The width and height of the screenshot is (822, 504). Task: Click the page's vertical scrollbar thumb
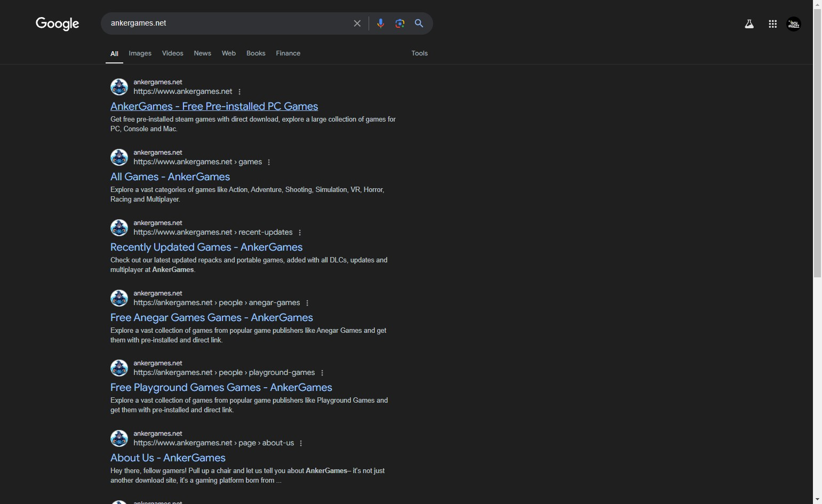pyautogui.click(x=817, y=143)
